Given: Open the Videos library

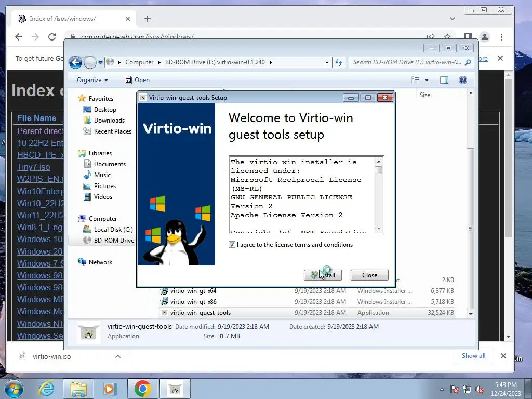Looking at the screenshot, I should tap(103, 197).
